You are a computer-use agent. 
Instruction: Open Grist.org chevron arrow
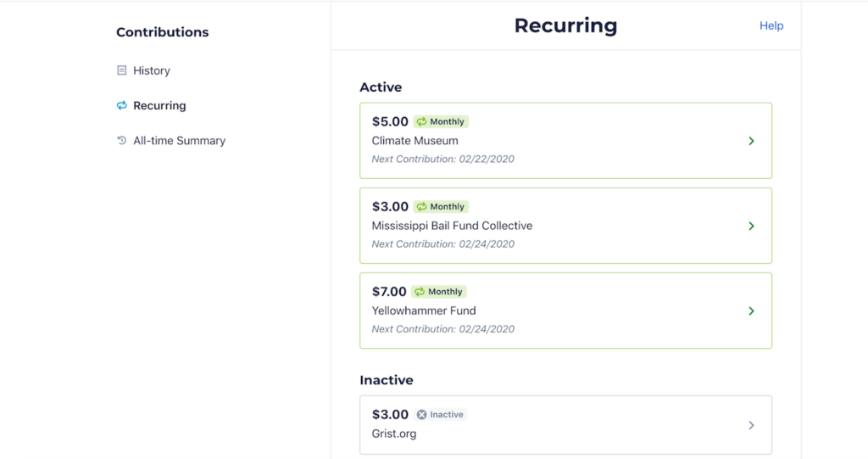[751, 425]
